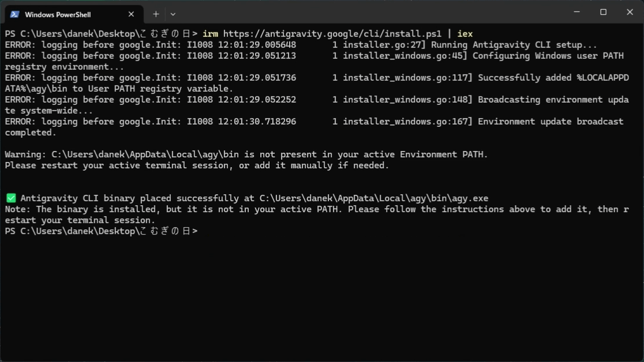This screenshot has height=362, width=644.
Task: Click 'installer_windows.go:117]' log entry
Action: click(407, 78)
